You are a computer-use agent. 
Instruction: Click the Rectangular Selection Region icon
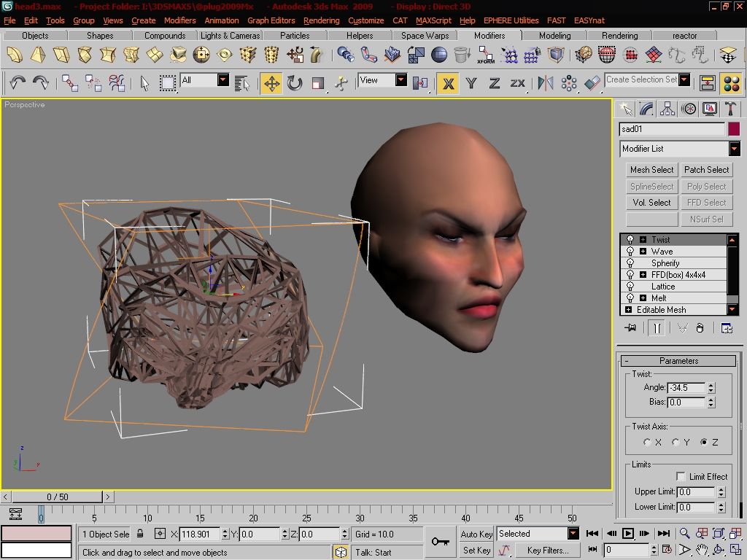point(167,83)
